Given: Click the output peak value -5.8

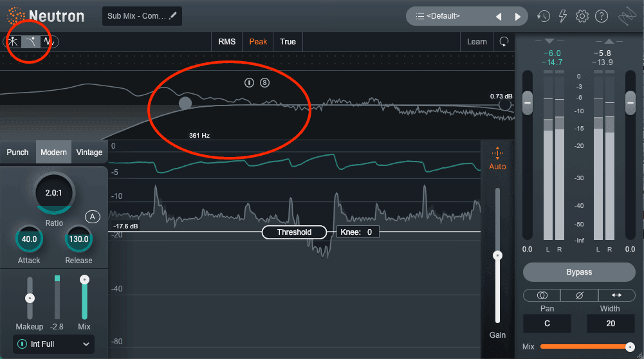Looking at the screenshot, I should pyautogui.click(x=602, y=53).
